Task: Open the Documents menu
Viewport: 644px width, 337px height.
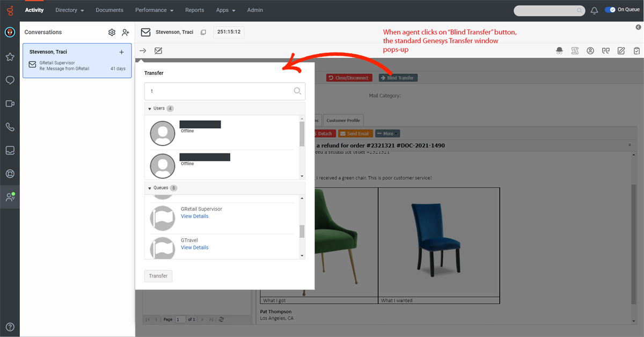Action: [x=109, y=10]
